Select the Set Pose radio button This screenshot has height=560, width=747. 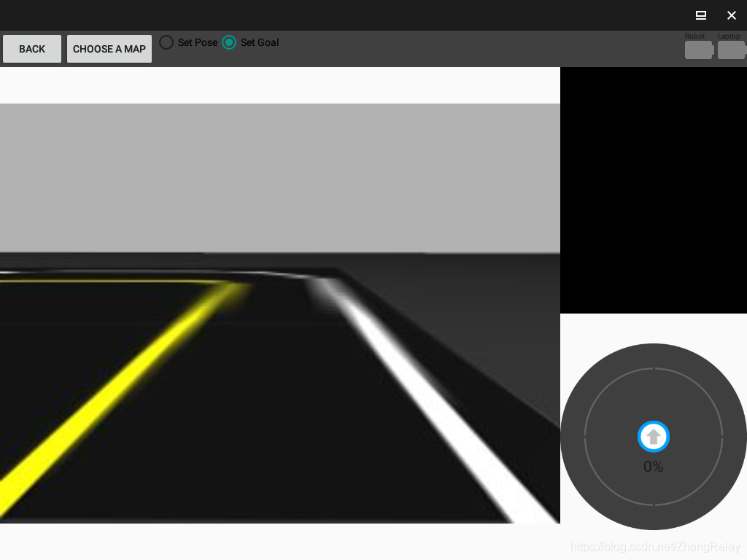(166, 42)
